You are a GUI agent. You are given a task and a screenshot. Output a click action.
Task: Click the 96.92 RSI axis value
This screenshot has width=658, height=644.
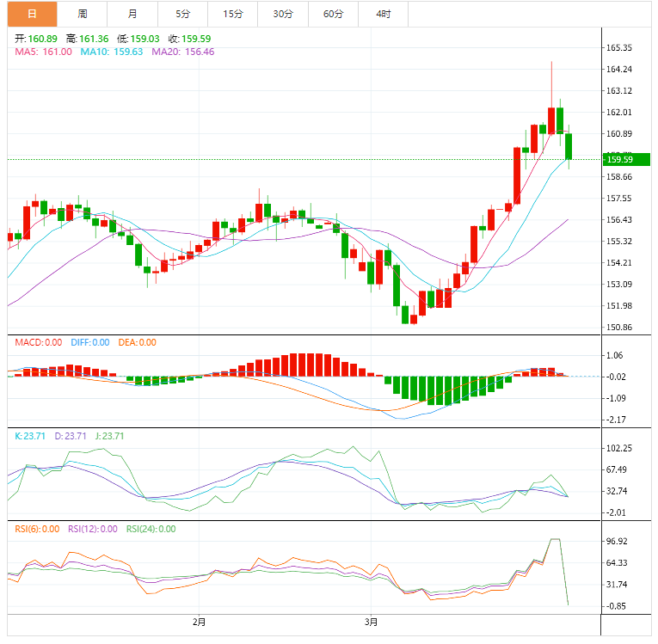(617, 542)
